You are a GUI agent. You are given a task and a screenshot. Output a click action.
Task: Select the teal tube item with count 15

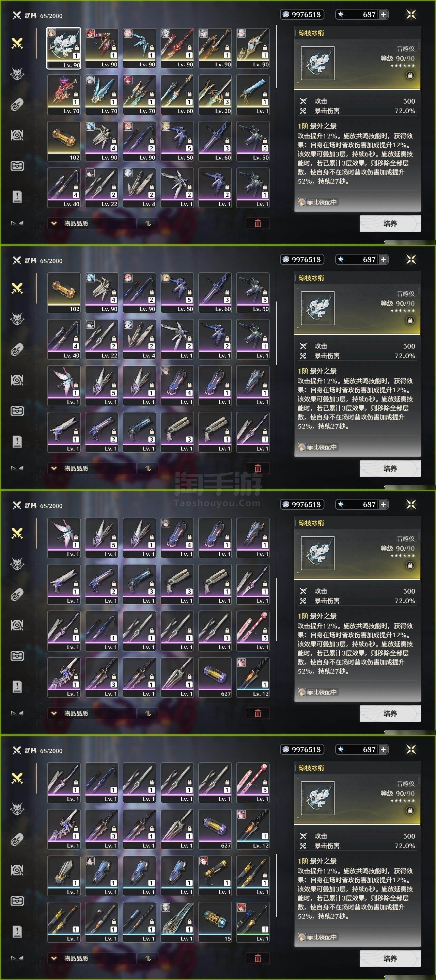[x=215, y=922]
